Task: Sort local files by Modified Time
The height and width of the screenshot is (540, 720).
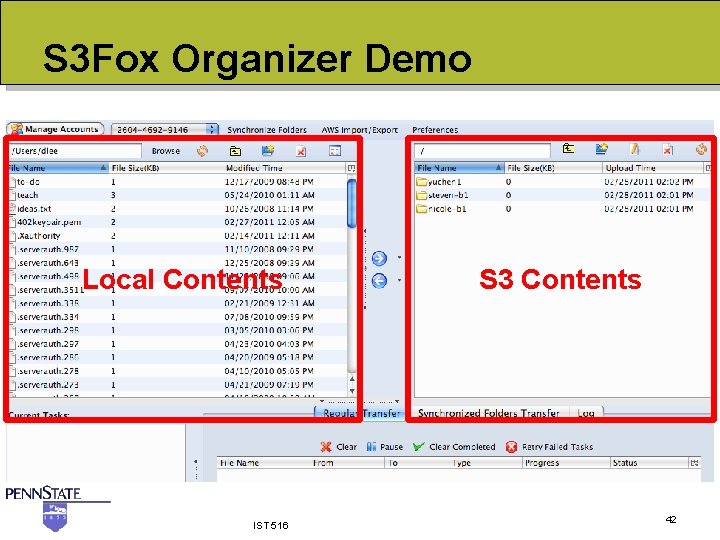Action: pos(285,168)
